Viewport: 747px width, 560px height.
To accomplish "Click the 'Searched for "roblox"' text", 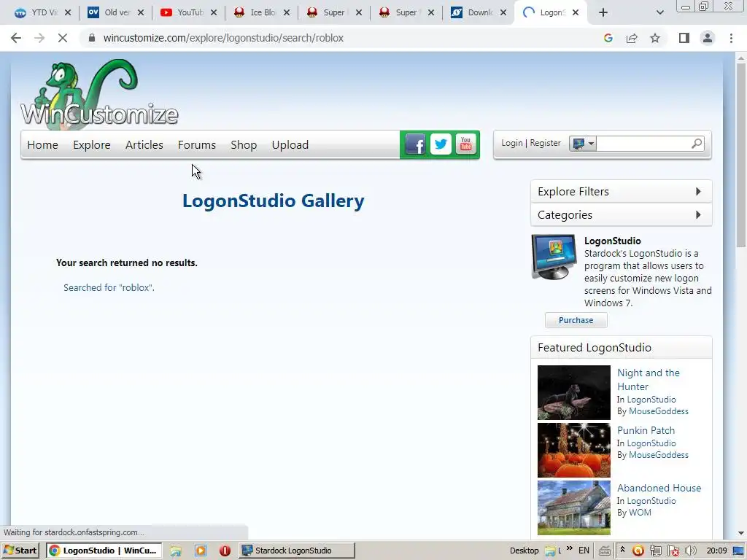I will pos(109,287).
